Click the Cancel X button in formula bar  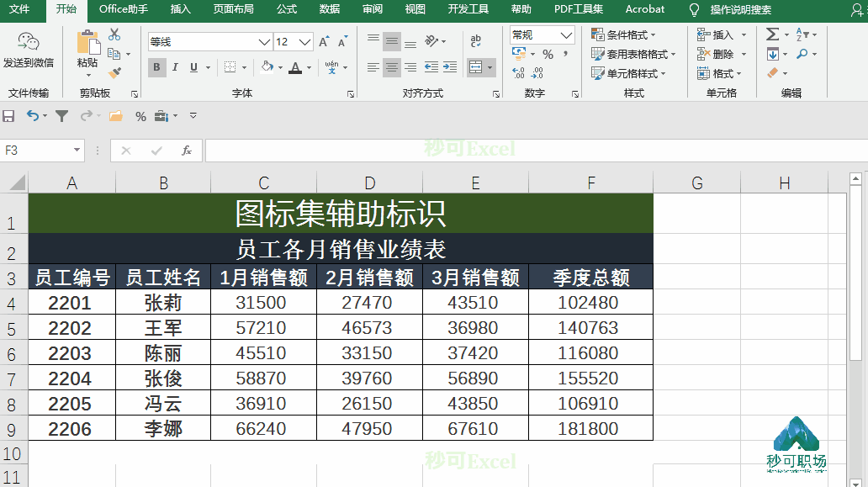pyautogui.click(x=126, y=151)
